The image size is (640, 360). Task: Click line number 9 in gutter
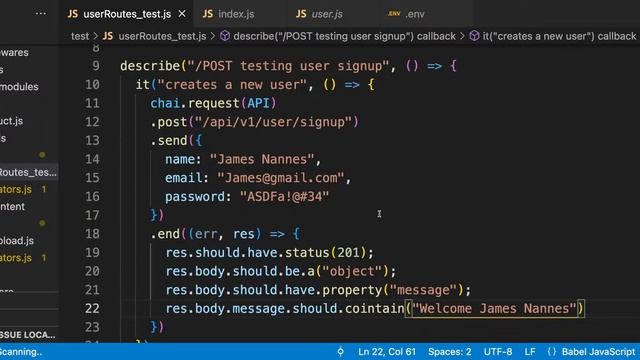point(96,66)
